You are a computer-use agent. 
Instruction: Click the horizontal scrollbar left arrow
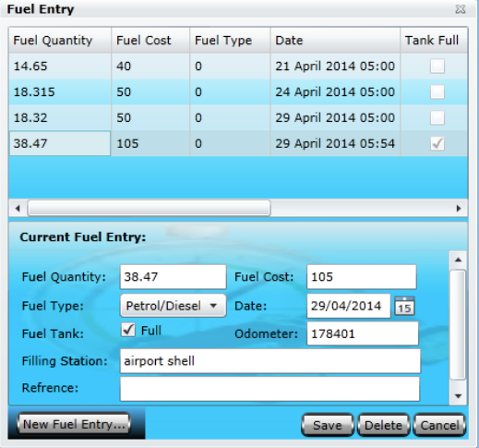[x=18, y=209]
